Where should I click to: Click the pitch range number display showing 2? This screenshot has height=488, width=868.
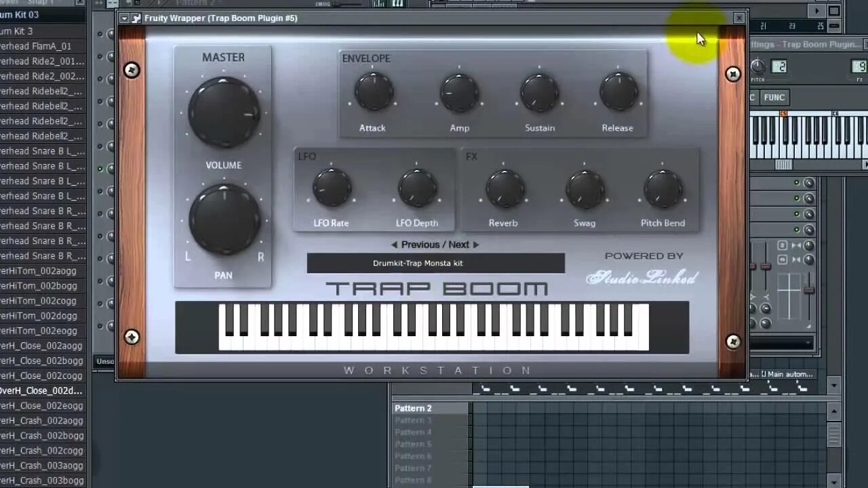pyautogui.click(x=778, y=66)
